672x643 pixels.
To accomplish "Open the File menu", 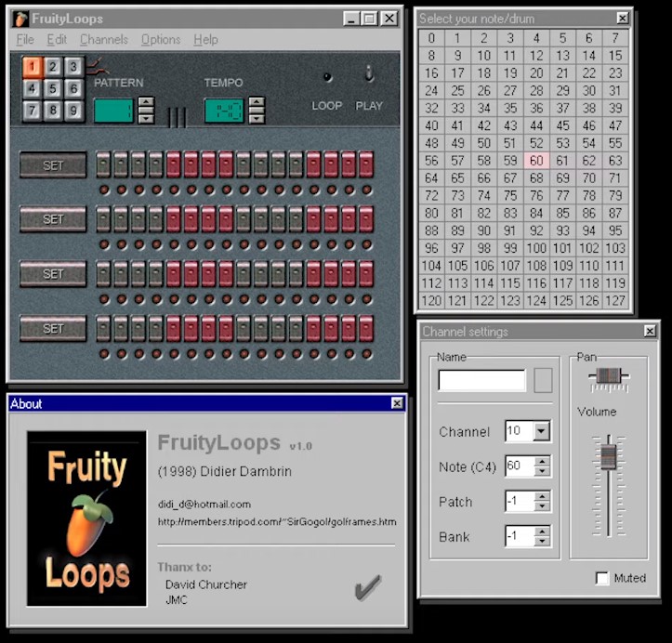I will coord(25,39).
